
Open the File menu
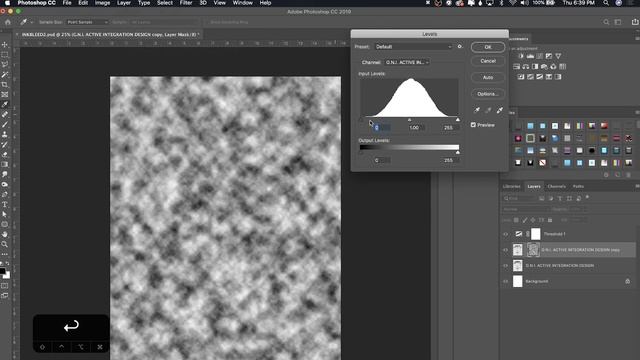tap(67, 3)
